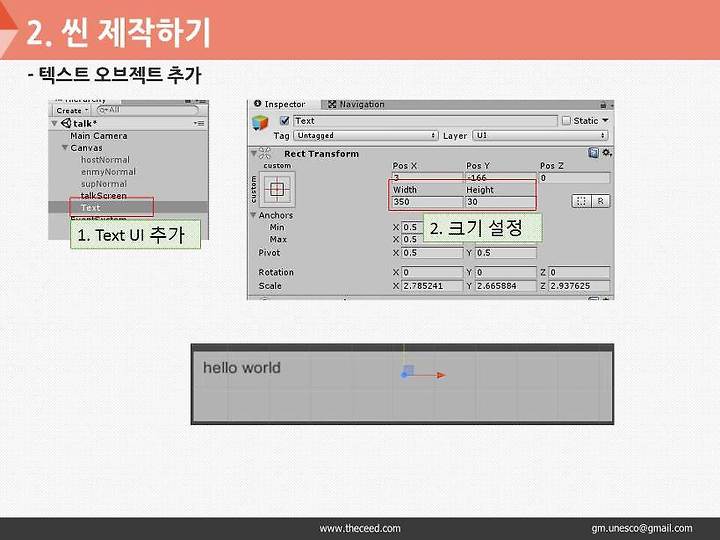The width and height of the screenshot is (720, 540).
Task: Edit the Scale X field 2.785241
Action: click(x=432, y=286)
